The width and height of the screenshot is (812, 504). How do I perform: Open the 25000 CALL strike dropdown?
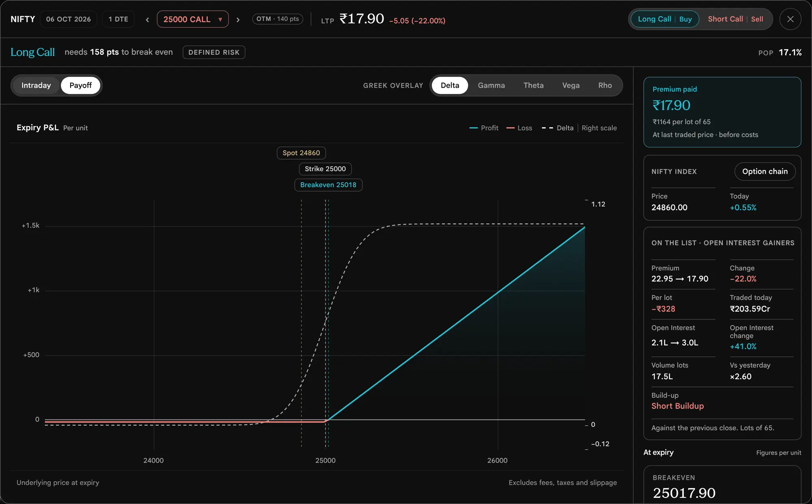click(x=193, y=19)
